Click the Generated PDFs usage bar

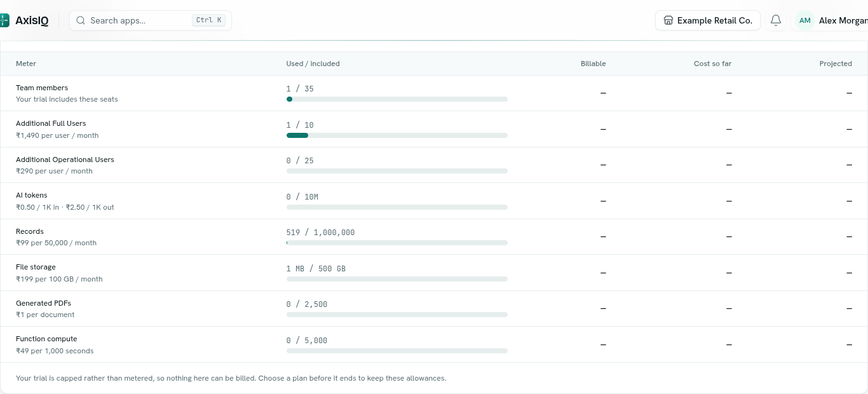(397, 315)
